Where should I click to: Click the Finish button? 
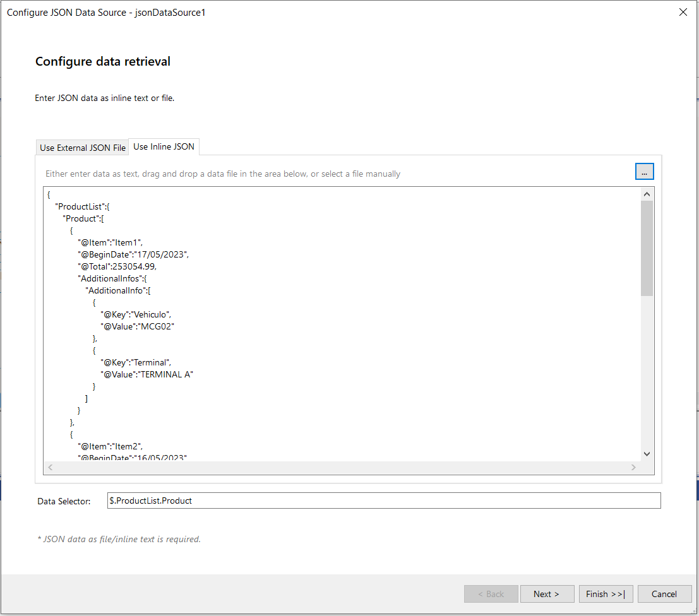[606, 594]
